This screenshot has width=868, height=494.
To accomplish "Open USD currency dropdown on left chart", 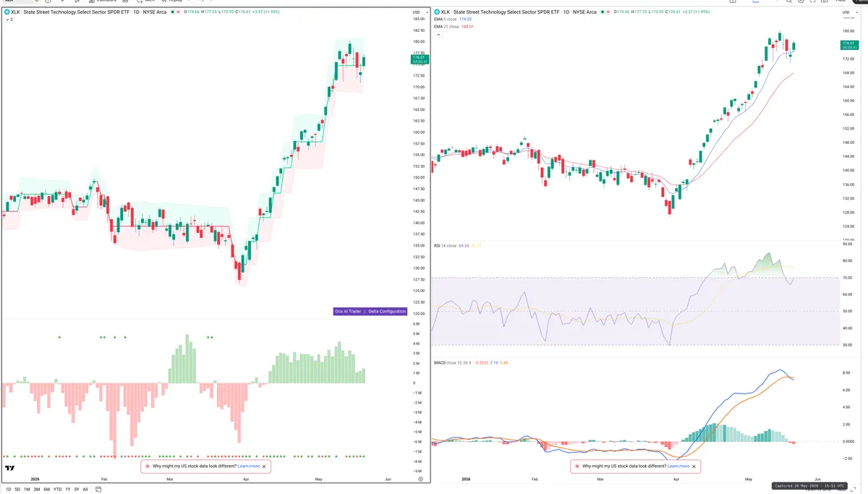I will tap(419, 12).
